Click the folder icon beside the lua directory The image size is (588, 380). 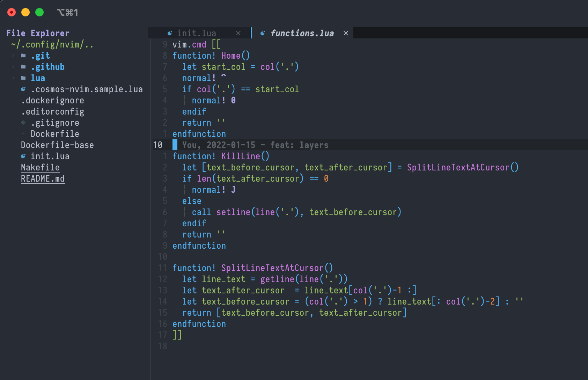click(23, 78)
